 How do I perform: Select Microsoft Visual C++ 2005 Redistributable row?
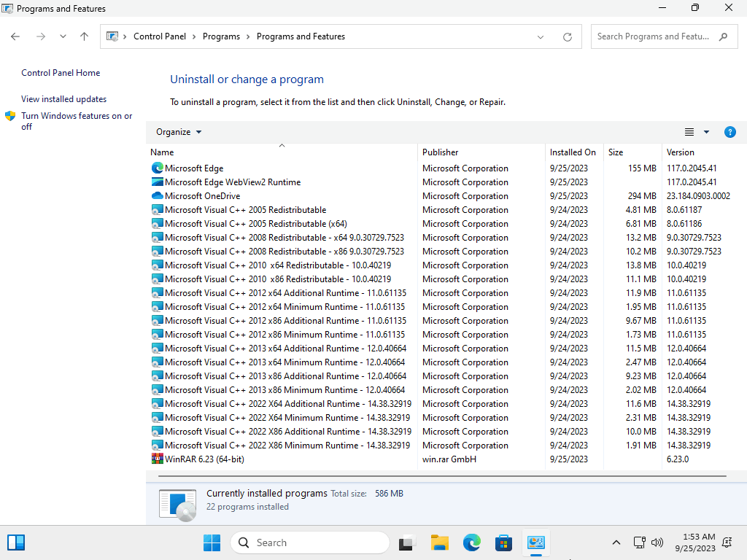point(446,209)
